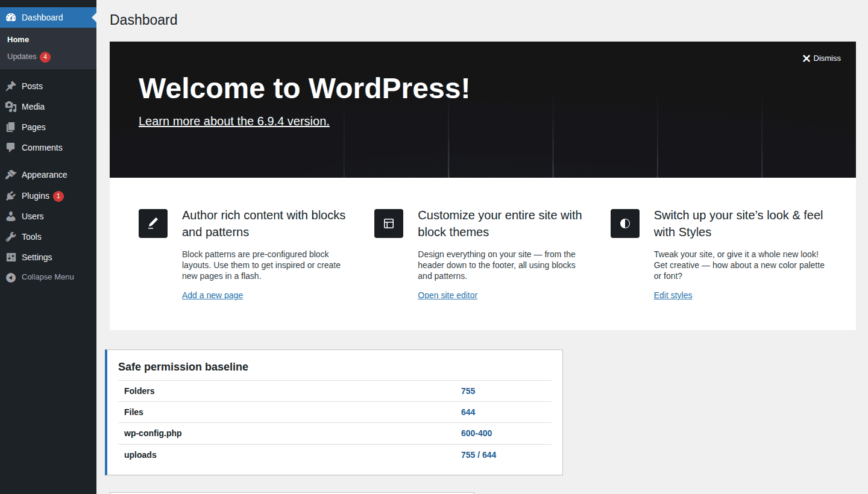The width and height of the screenshot is (868, 494).
Task: Click the Add a new page link
Action: point(212,295)
